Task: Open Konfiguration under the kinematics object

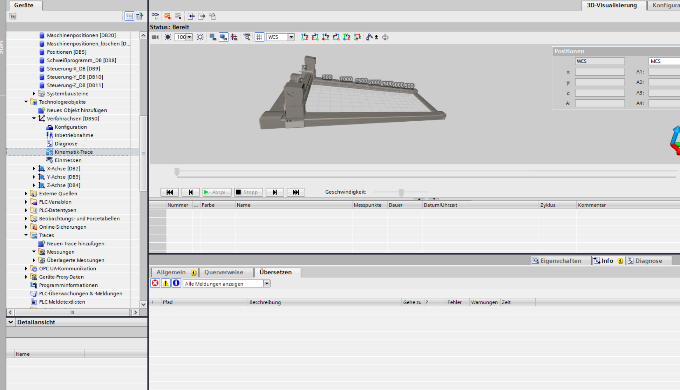Action: point(71,127)
